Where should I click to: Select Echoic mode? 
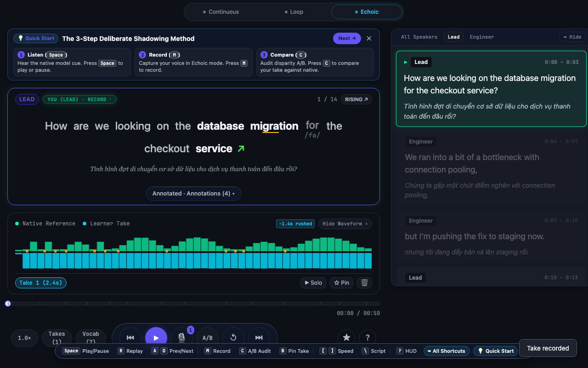point(367,12)
